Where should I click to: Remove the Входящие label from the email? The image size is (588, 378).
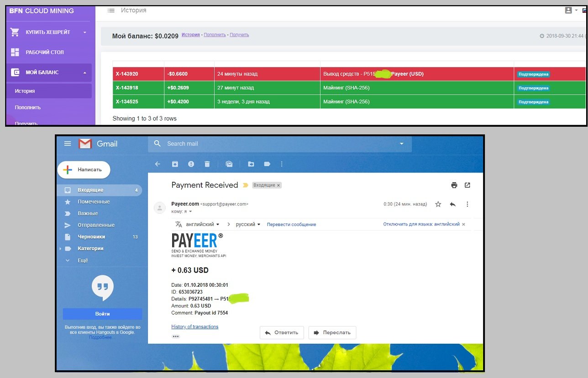278,185
